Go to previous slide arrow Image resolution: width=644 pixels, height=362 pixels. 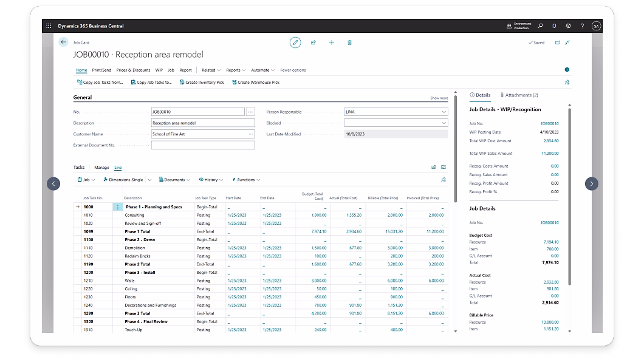point(53,183)
